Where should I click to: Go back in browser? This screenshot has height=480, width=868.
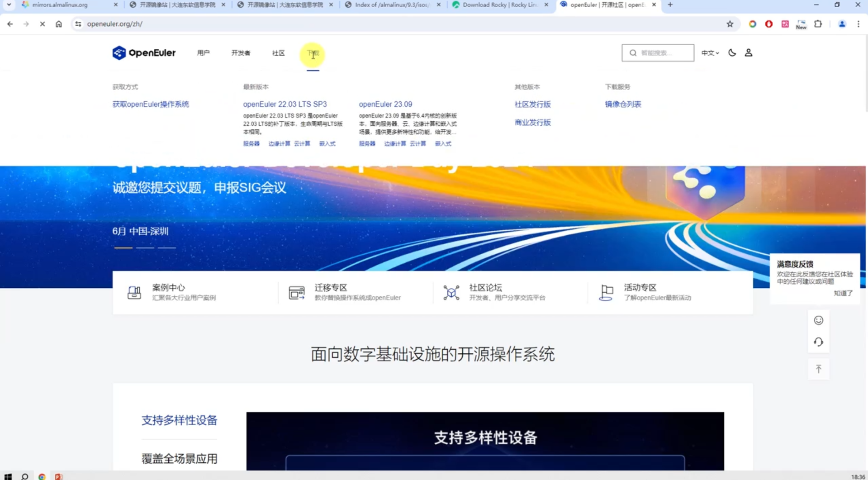coord(10,24)
